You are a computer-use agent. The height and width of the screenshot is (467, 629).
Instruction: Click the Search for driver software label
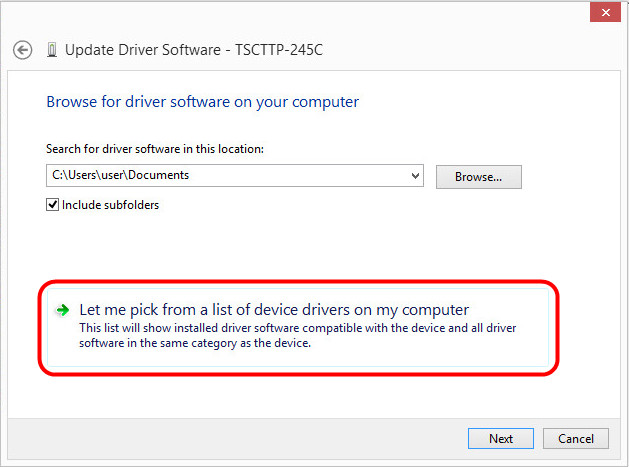[x=154, y=149]
